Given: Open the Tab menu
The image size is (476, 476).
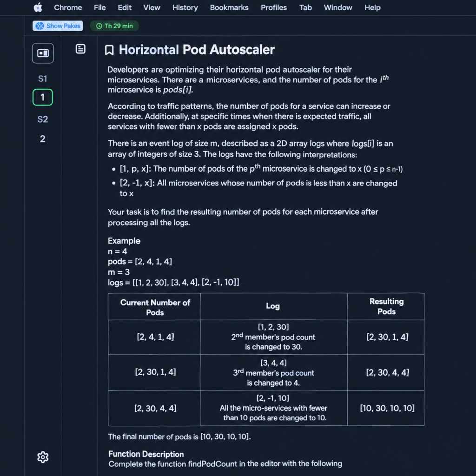Looking at the screenshot, I should [x=306, y=7].
